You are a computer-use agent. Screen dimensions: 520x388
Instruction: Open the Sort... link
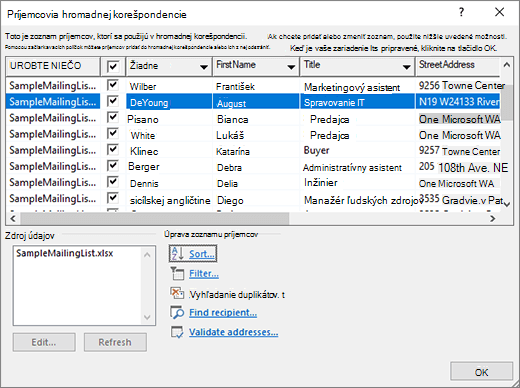pyautogui.click(x=202, y=254)
